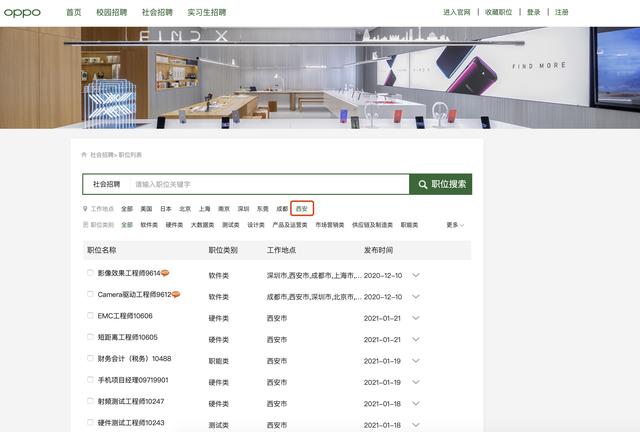640x432 pixels.
Task: Click the 进入官网 link
Action: [457, 12]
